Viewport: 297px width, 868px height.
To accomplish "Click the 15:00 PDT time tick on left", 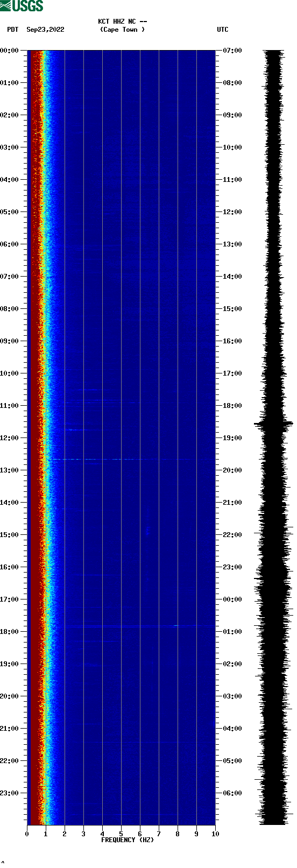I will [x=9, y=535].
